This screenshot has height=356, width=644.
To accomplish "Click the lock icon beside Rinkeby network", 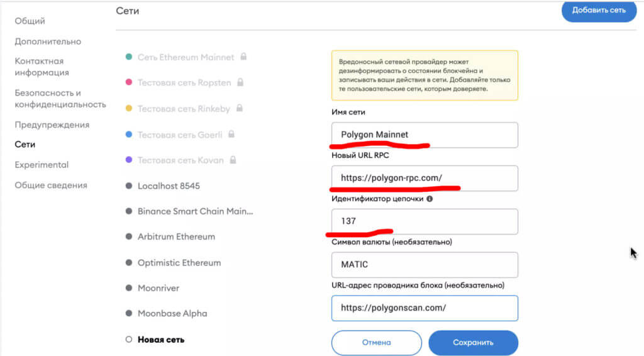I will pos(239,108).
